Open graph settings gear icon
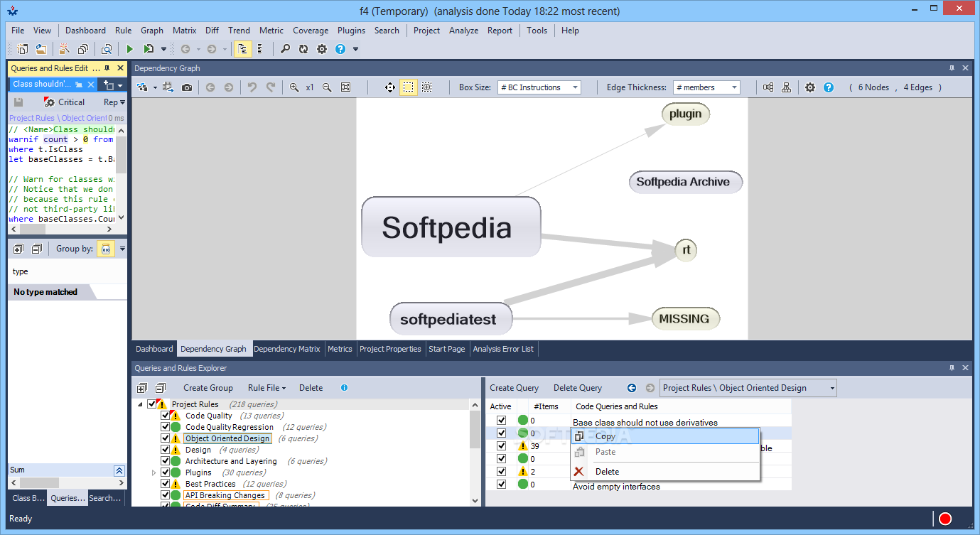This screenshot has height=535, width=980. (809, 87)
